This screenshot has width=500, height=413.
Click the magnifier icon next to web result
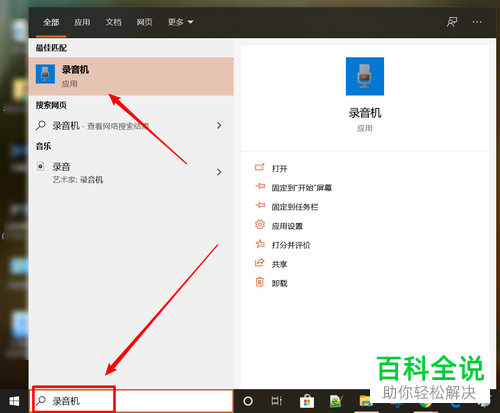(x=41, y=126)
